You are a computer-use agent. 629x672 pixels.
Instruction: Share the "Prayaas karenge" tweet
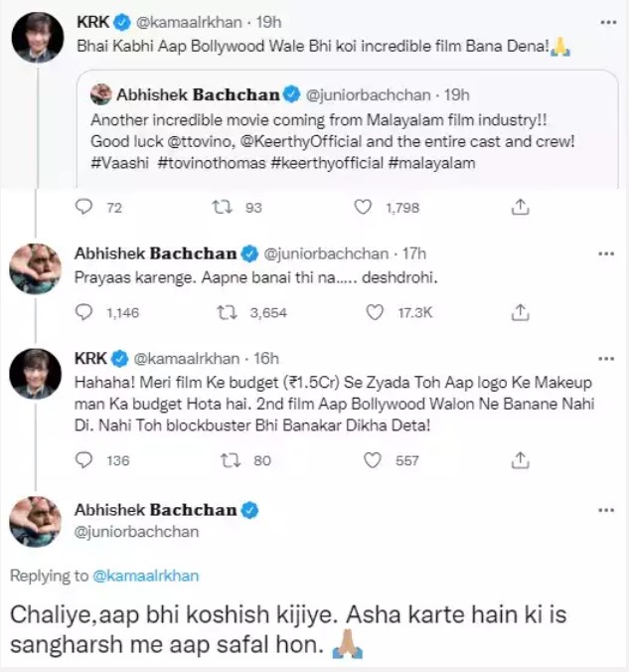(x=519, y=312)
